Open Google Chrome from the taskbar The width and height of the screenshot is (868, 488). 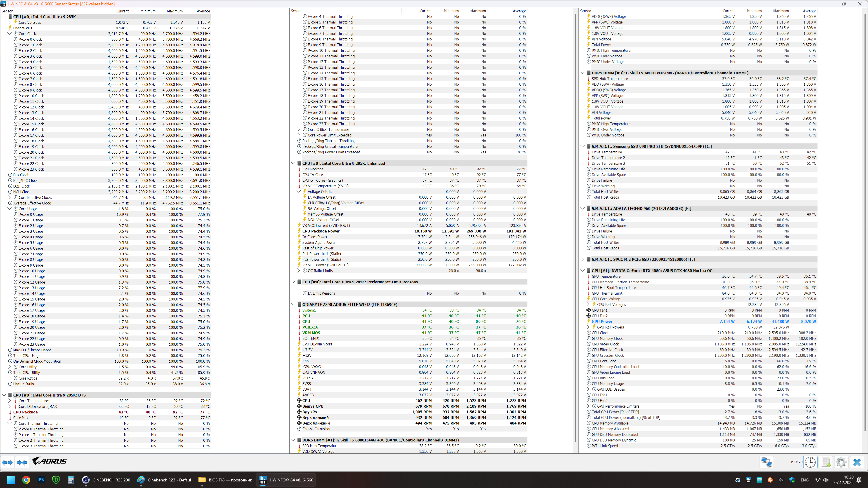coord(26,480)
